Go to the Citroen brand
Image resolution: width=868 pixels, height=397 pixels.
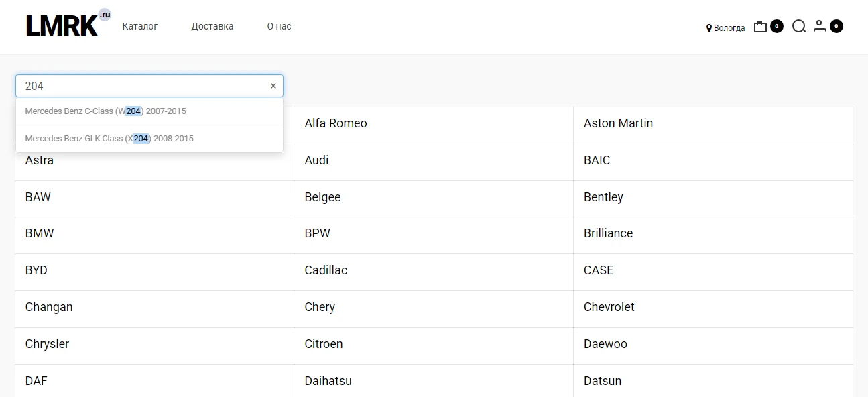click(x=324, y=344)
